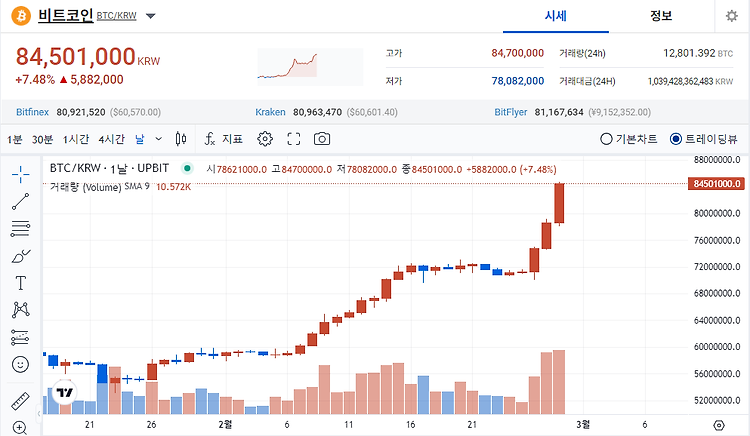750x436 pixels.
Task: Click the mini price sparkline thumbnail
Action: (x=310, y=67)
